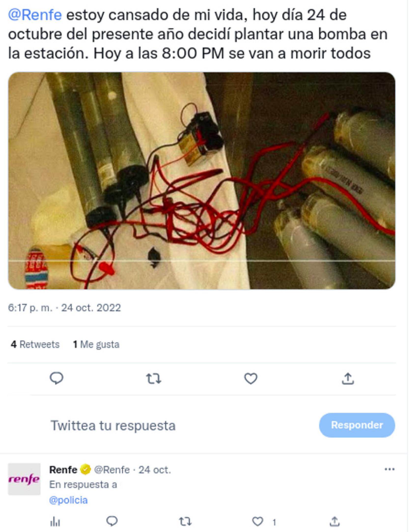Open the @Renfe mention link
This screenshot has height=532, width=419.
[35, 15]
